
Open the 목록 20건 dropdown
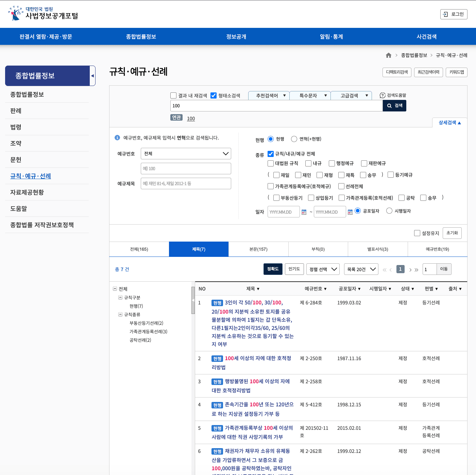click(361, 269)
